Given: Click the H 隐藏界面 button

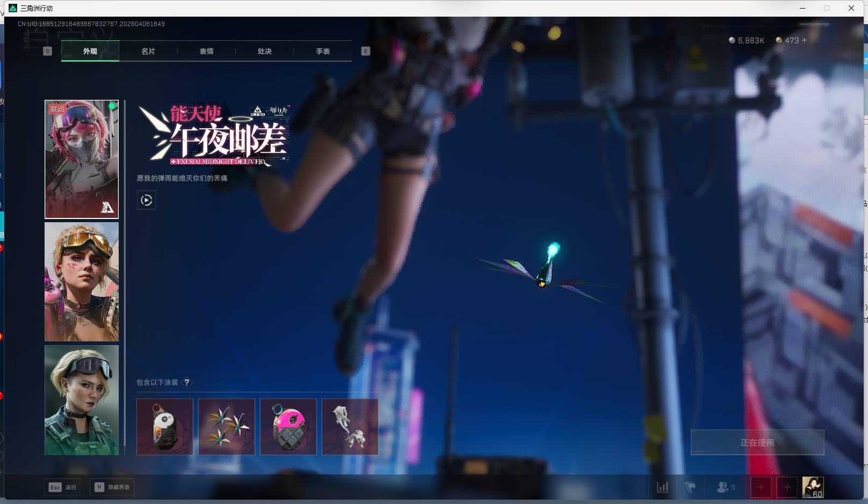Looking at the screenshot, I should pyautogui.click(x=113, y=487).
